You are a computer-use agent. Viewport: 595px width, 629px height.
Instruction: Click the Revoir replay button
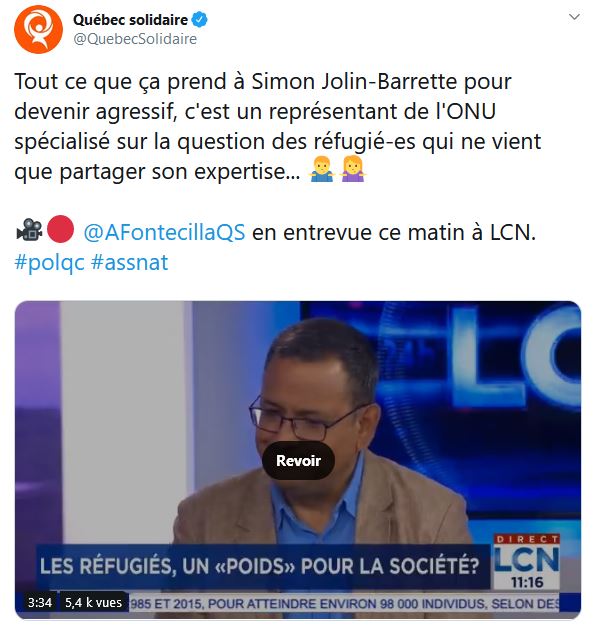click(x=298, y=461)
